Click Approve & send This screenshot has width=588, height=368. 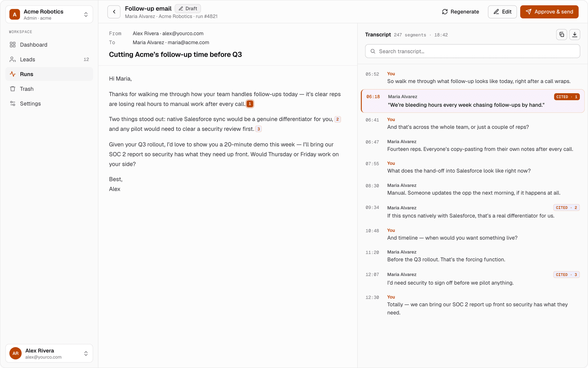click(x=549, y=12)
